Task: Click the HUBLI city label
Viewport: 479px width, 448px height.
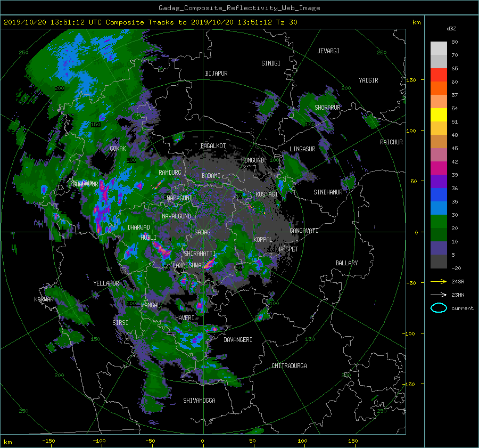Action: click(148, 237)
